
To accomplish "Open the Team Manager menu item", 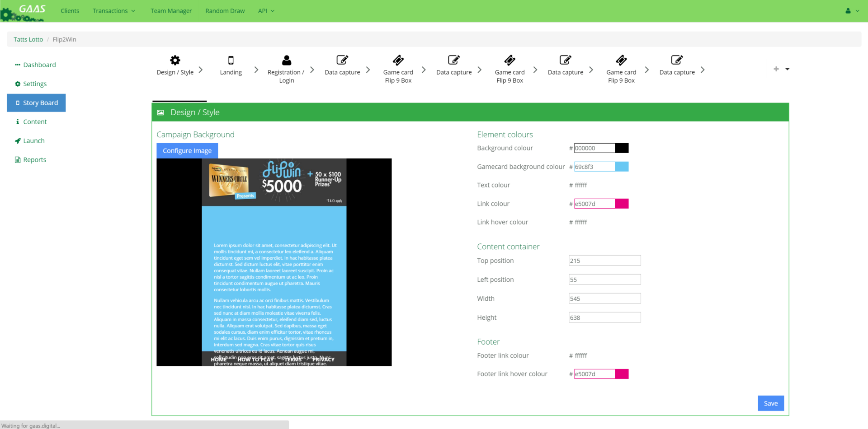I will [171, 11].
